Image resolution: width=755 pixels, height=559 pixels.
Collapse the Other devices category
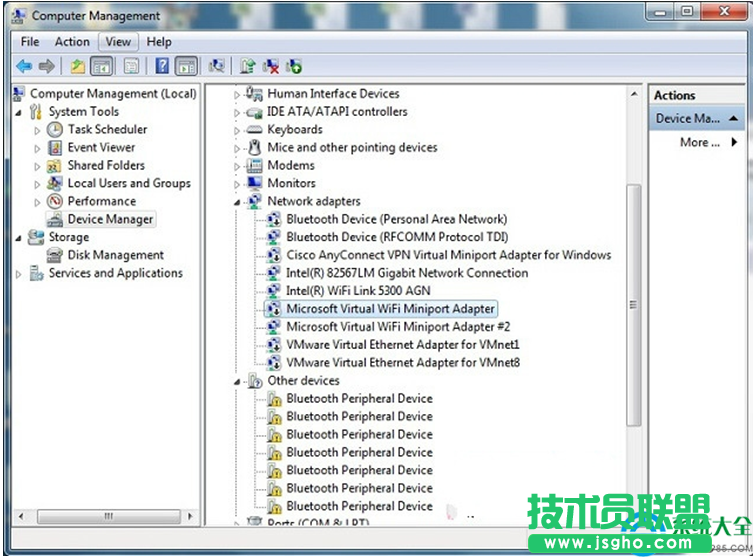pyautogui.click(x=238, y=381)
